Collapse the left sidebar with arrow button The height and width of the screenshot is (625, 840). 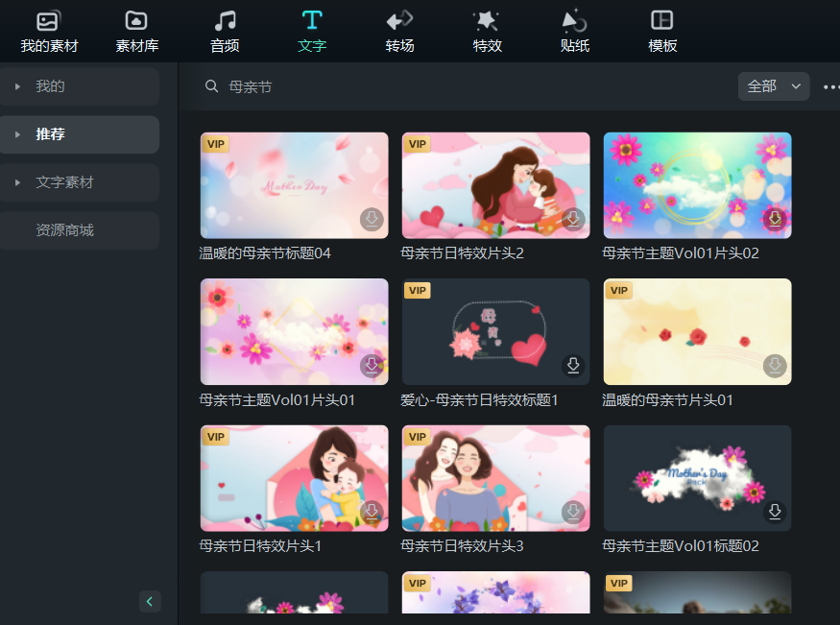[150, 601]
